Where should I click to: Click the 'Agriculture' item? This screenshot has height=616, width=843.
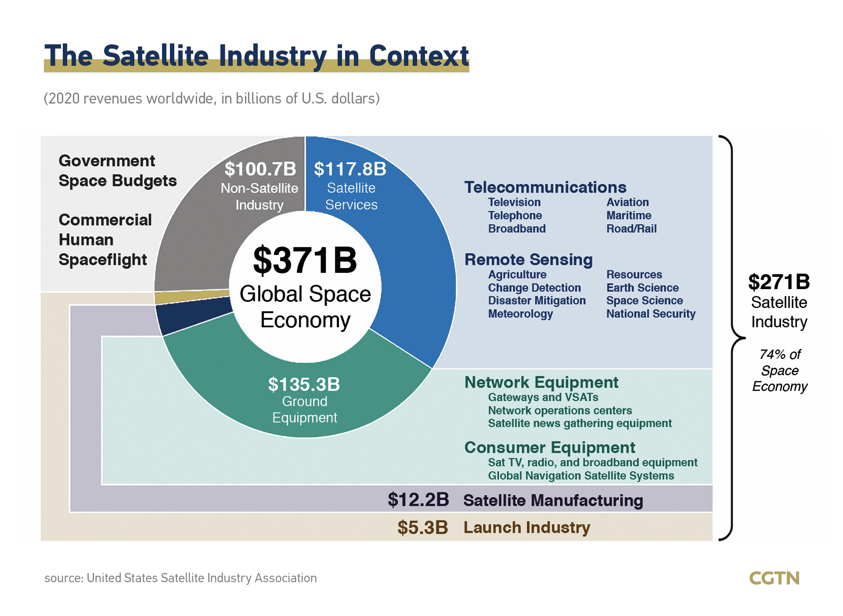click(x=517, y=275)
